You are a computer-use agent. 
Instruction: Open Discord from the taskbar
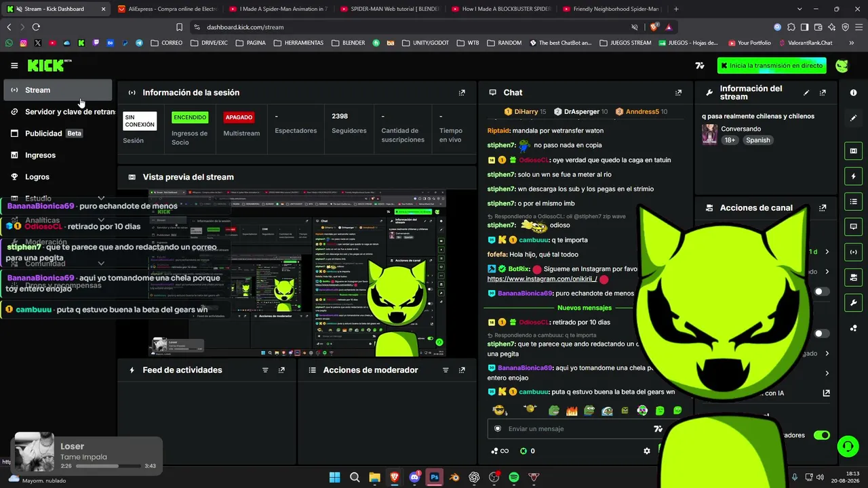pos(414,477)
